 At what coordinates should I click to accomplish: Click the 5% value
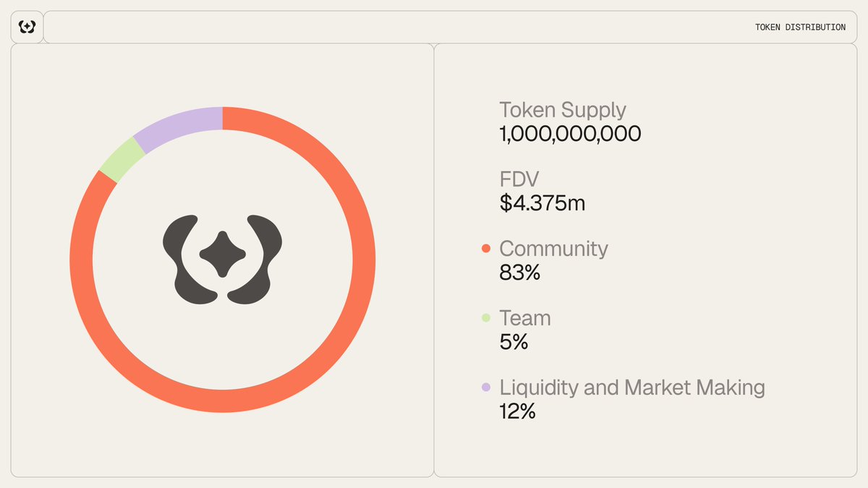(x=514, y=342)
